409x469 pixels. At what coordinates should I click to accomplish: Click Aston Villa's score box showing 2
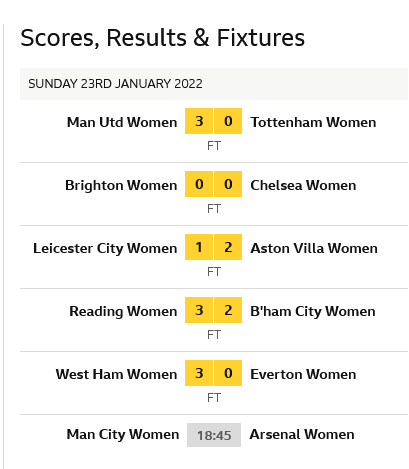click(x=228, y=247)
